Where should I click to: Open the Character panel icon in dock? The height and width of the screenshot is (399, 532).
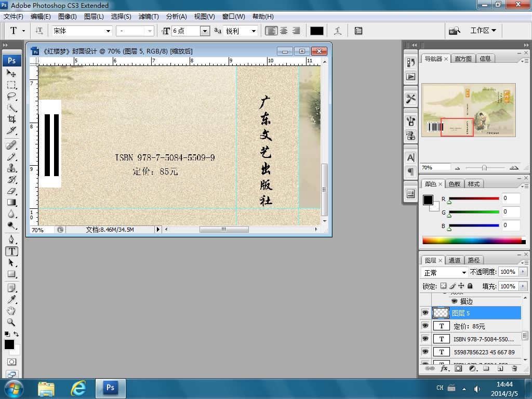point(411,158)
